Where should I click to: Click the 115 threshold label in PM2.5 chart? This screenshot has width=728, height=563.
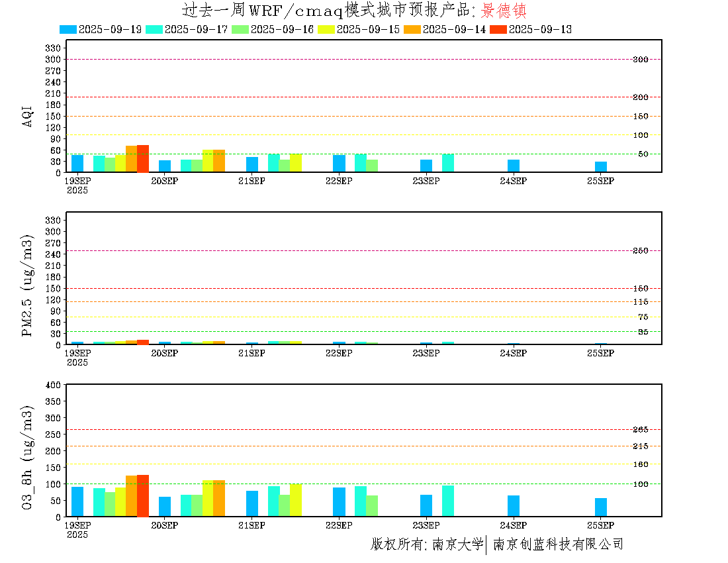click(641, 302)
